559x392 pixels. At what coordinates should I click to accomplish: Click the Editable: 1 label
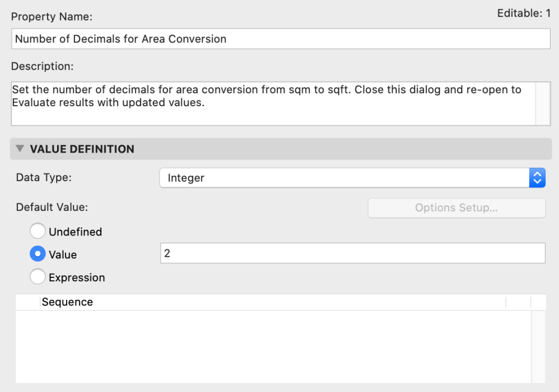tap(524, 13)
